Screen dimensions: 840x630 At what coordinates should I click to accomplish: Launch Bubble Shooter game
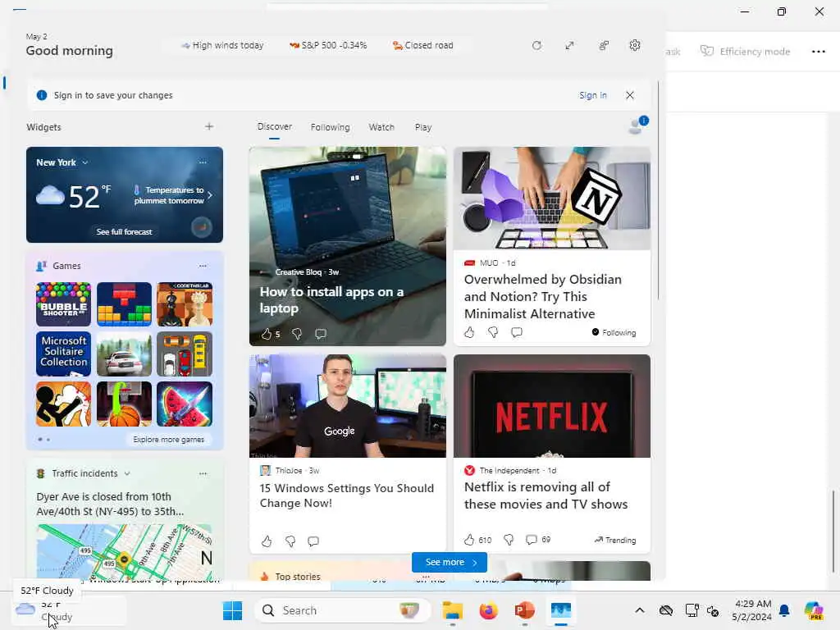(63, 304)
